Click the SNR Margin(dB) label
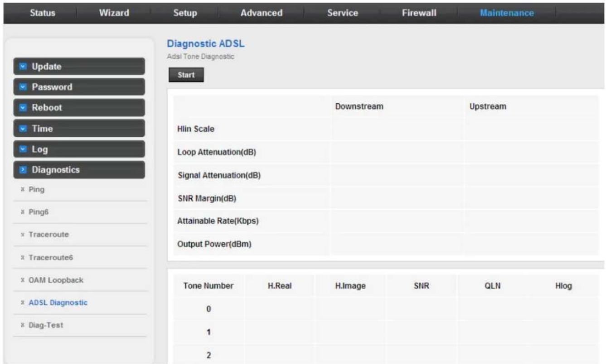Screen dimensions: 606x364 (206, 198)
